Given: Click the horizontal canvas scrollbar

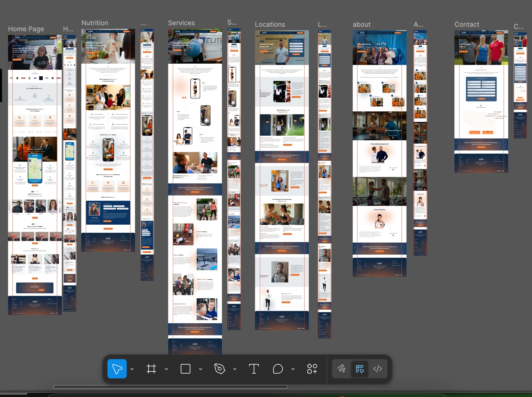Looking at the screenshot, I should pos(171,387).
